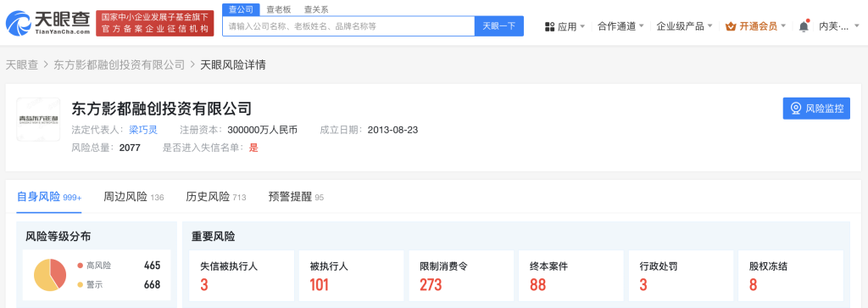Open the 预警提醒 tab
The height and width of the screenshot is (308, 868).
point(296,197)
